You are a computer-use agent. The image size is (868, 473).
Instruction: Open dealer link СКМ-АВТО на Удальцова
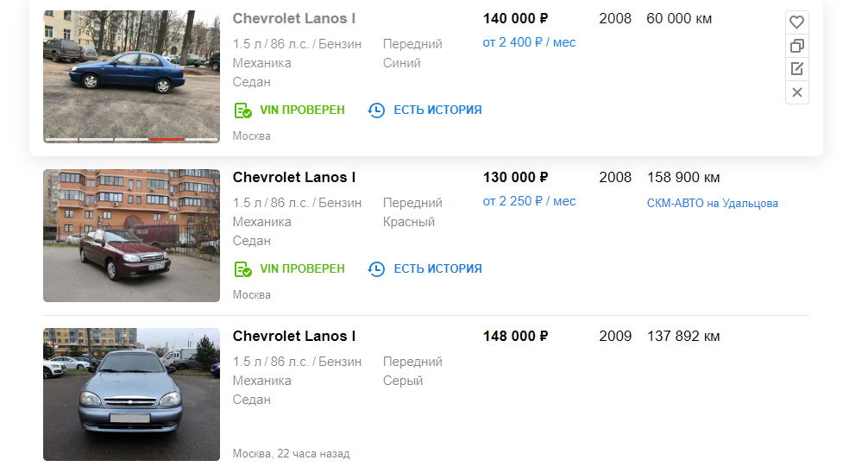[713, 203]
